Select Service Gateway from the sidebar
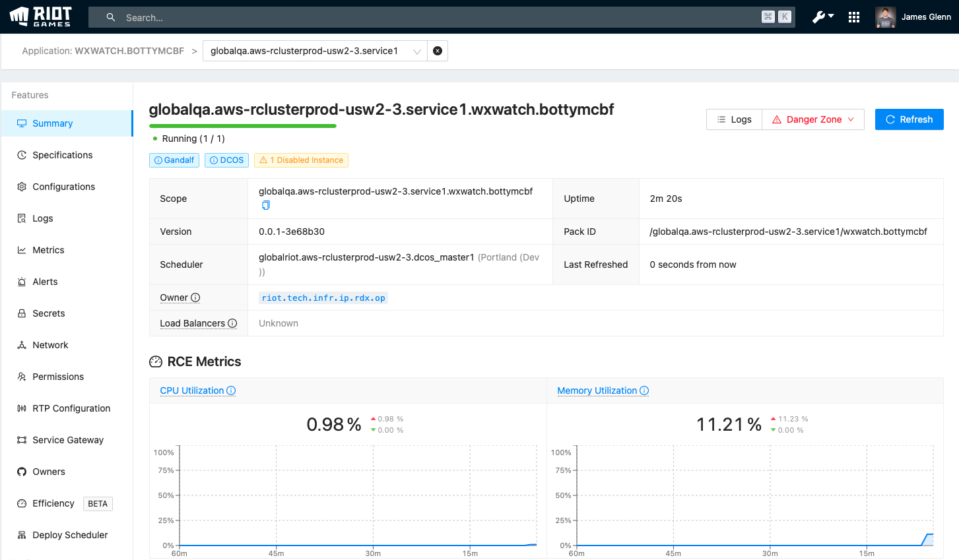 pos(68,440)
